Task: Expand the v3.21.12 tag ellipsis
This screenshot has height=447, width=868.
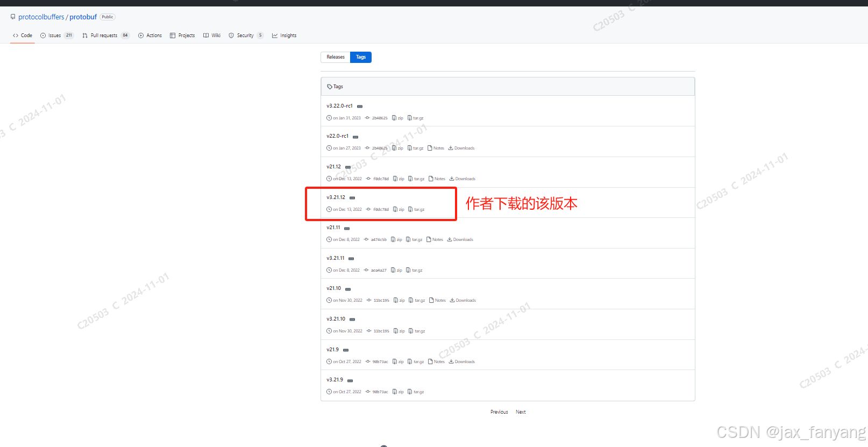Action: [352, 198]
